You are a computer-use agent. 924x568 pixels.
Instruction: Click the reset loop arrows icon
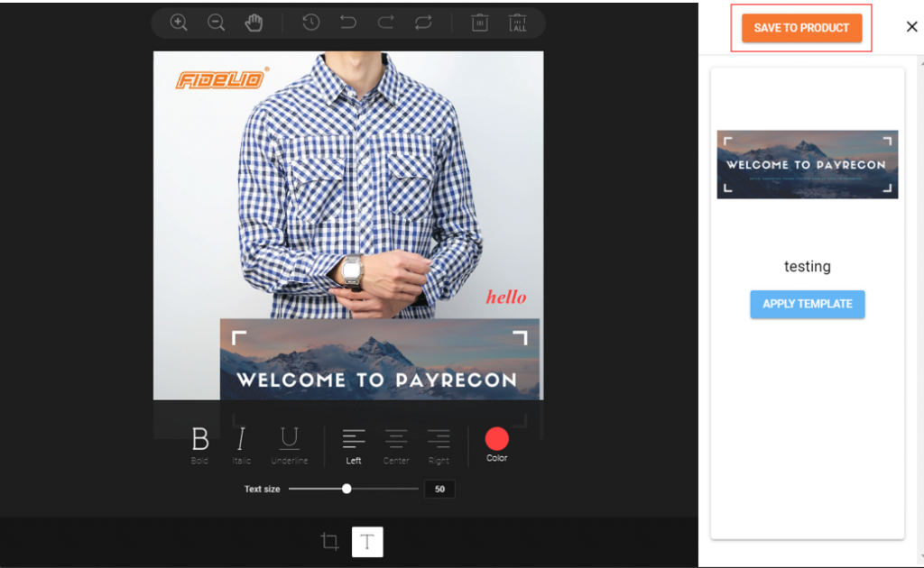pos(423,23)
